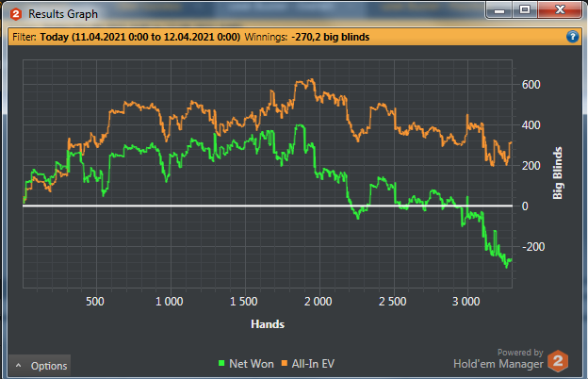This screenshot has width=588, height=379.
Task: Click the -270,2 big blinds winnings value
Action: [x=331, y=37]
